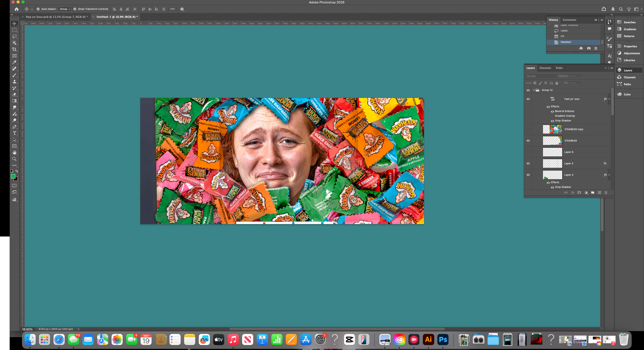This screenshot has height=350, width=644.
Task: Open the options bar settings gear
Action: pos(182,9)
